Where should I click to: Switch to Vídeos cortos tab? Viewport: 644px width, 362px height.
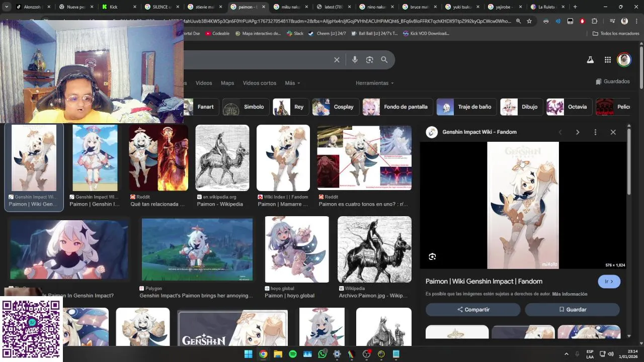tap(260, 83)
